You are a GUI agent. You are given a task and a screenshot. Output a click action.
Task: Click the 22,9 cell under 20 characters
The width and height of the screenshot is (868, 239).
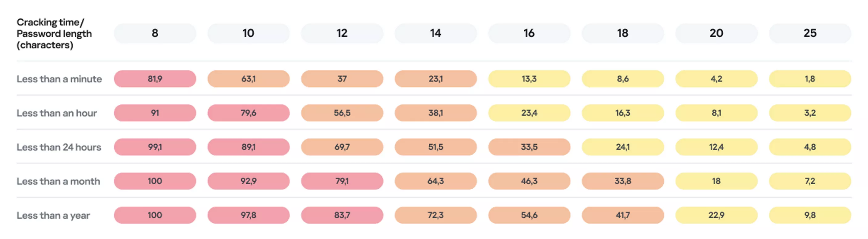click(716, 215)
